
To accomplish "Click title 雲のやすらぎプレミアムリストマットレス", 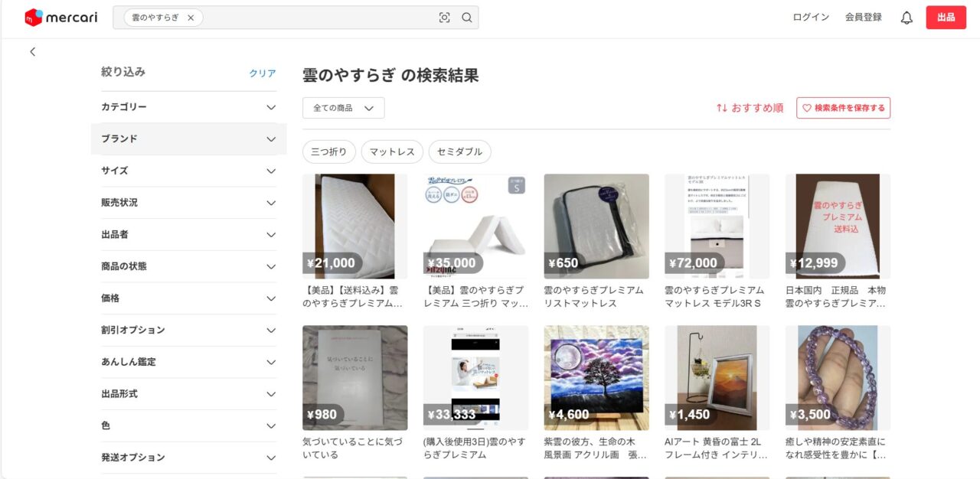I will 594,297.
